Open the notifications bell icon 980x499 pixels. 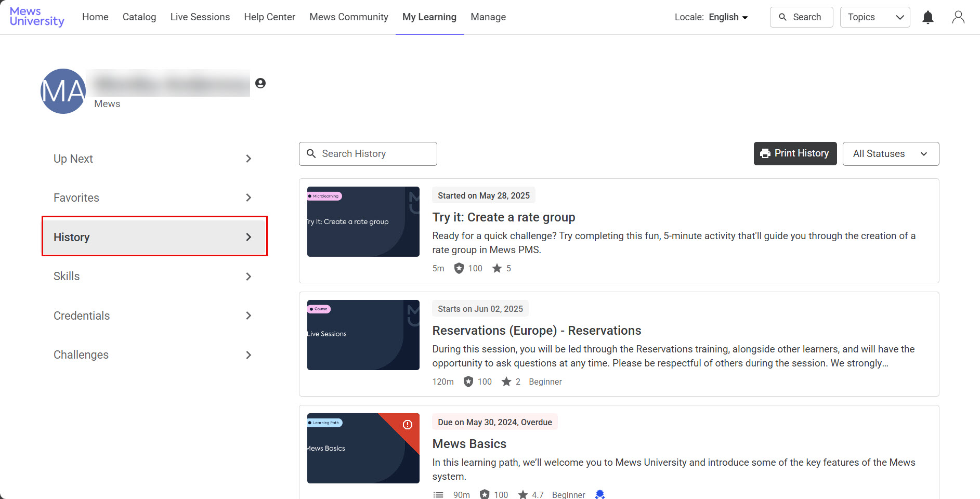click(x=928, y=17)
